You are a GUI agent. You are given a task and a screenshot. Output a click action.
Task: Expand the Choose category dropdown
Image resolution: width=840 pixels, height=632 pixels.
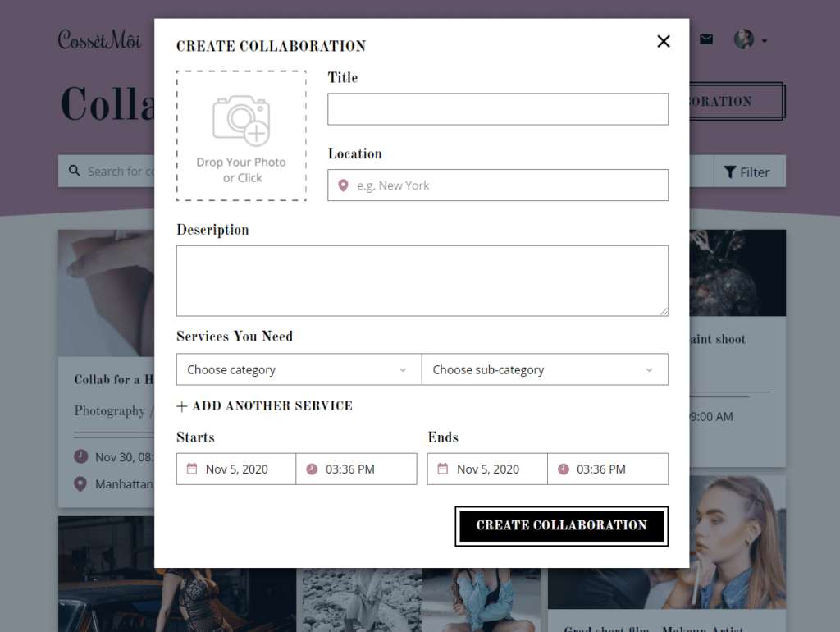pyautogui.click(x=299, y=369)
